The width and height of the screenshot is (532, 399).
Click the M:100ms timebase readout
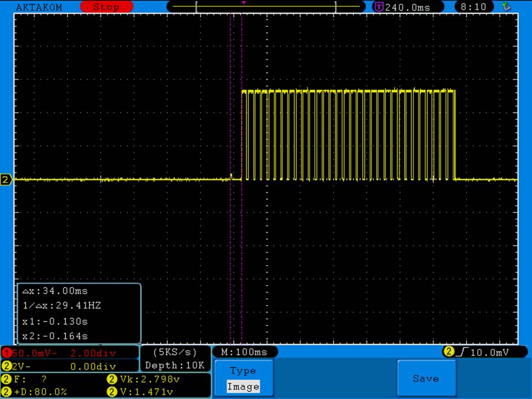point(244,352)
